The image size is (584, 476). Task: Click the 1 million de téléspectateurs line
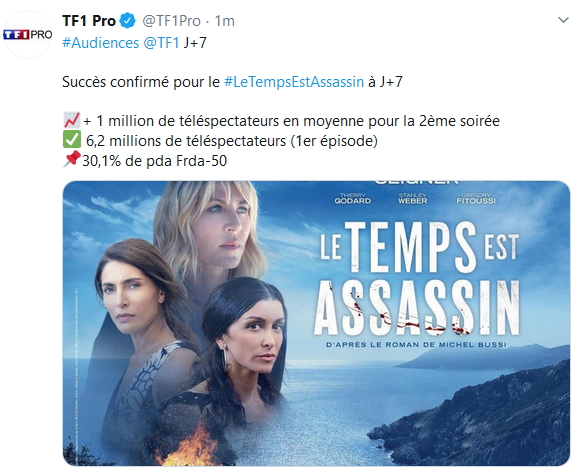[292, 121]
